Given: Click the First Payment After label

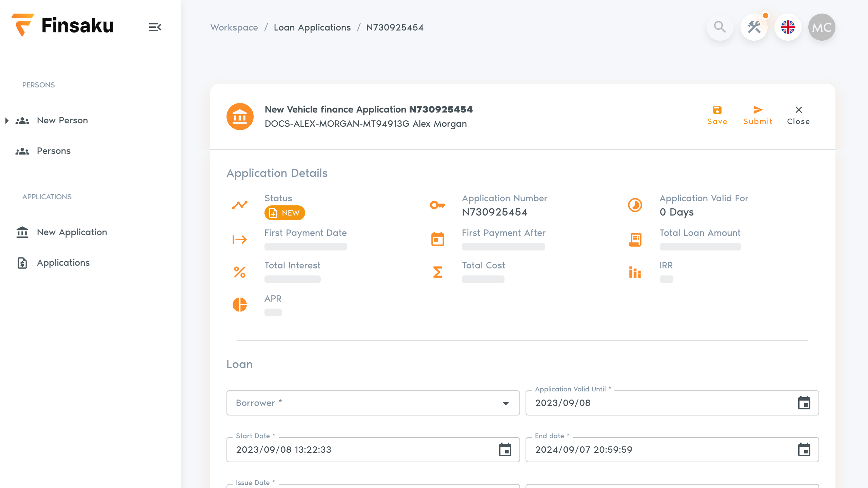Looking at the screenshot, I should coord(504,233).
